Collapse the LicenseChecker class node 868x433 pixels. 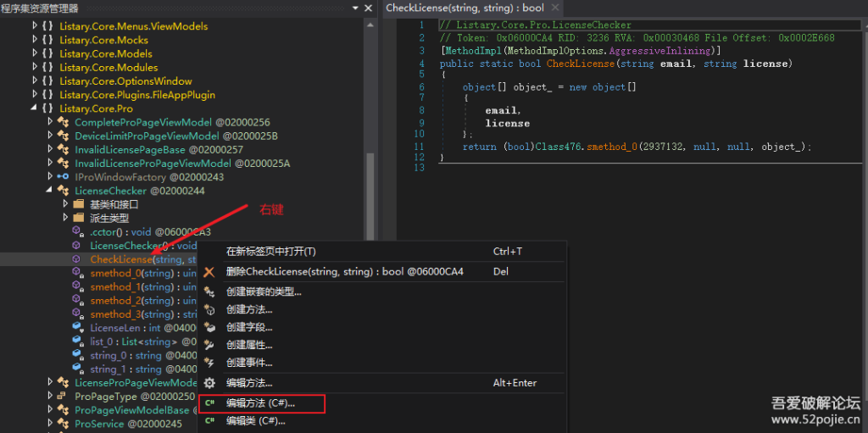[x=50, y=191]
